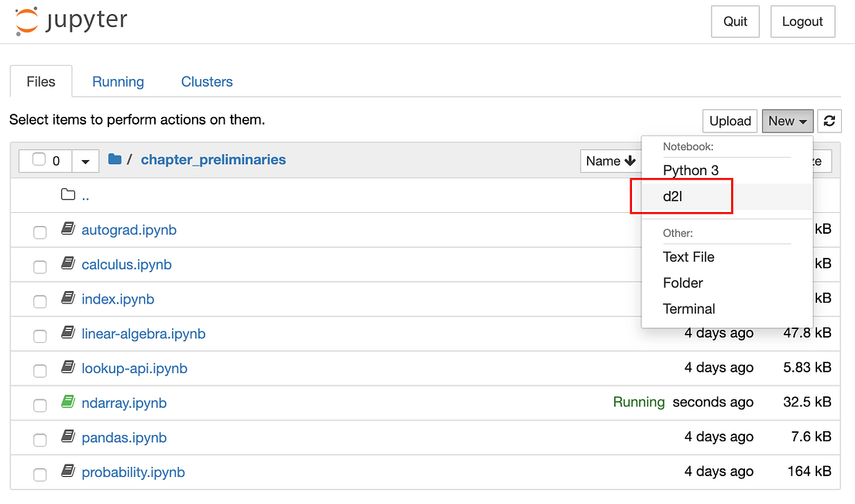The image size is (855, 504).
Task: Open the selection filter dropdown
Action: [x=85, y=160]
